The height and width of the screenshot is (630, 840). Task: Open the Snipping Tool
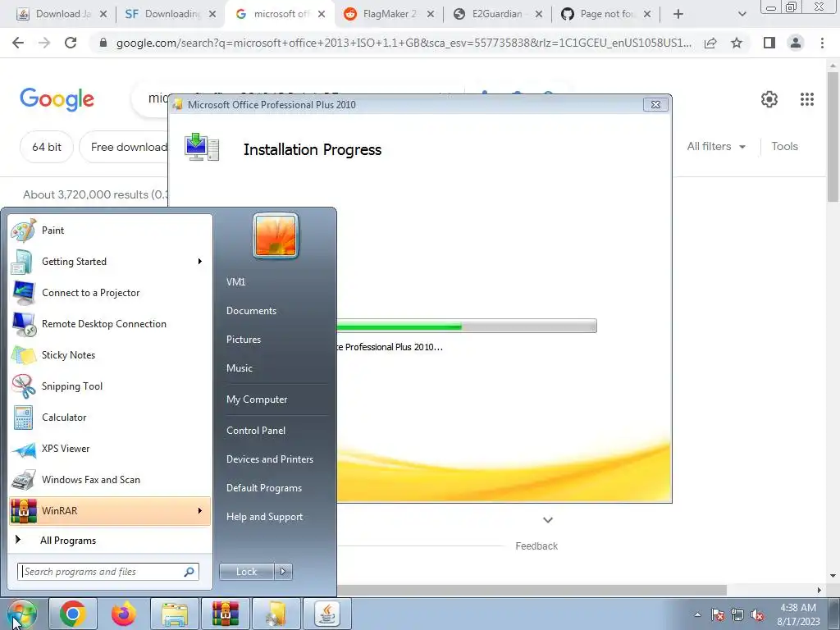pyautogui.click(x=110, y=386)
